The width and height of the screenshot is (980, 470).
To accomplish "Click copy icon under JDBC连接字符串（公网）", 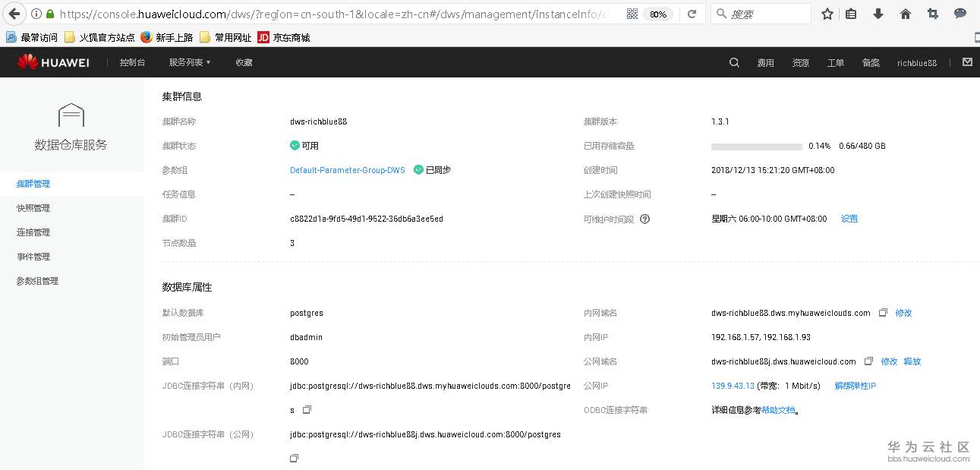I will (x=294, y=458).
